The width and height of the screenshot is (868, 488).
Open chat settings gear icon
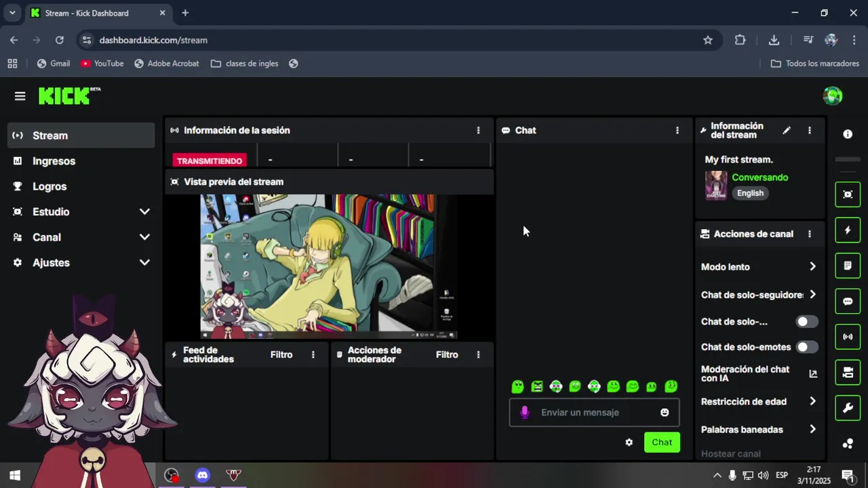tap(629, 443)
